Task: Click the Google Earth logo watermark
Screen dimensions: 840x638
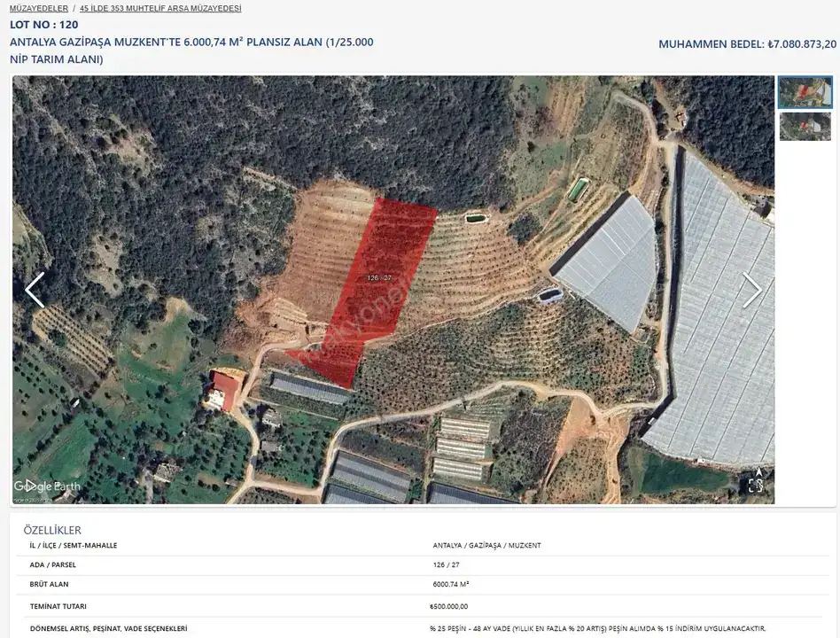Action: tap(47, 486)
